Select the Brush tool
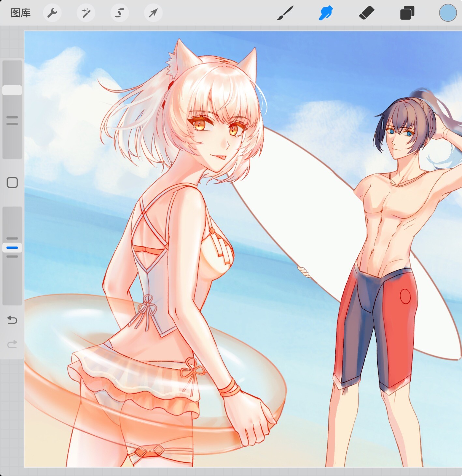Viewport: 462px width, 476px height. click(x=285, y=13)
